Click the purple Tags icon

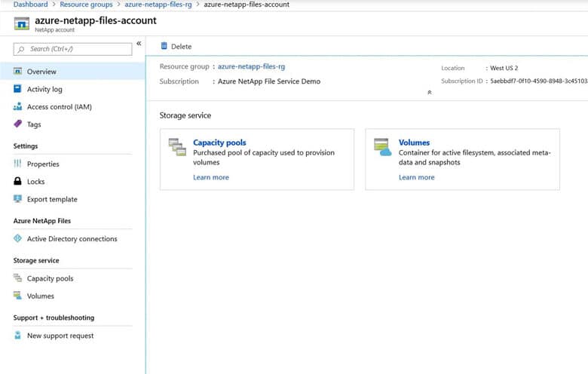tap(17, 124)
